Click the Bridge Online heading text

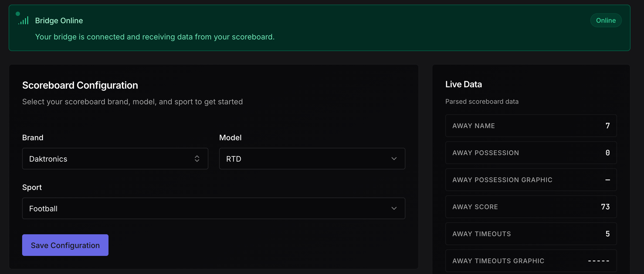(x=59, y=21)
